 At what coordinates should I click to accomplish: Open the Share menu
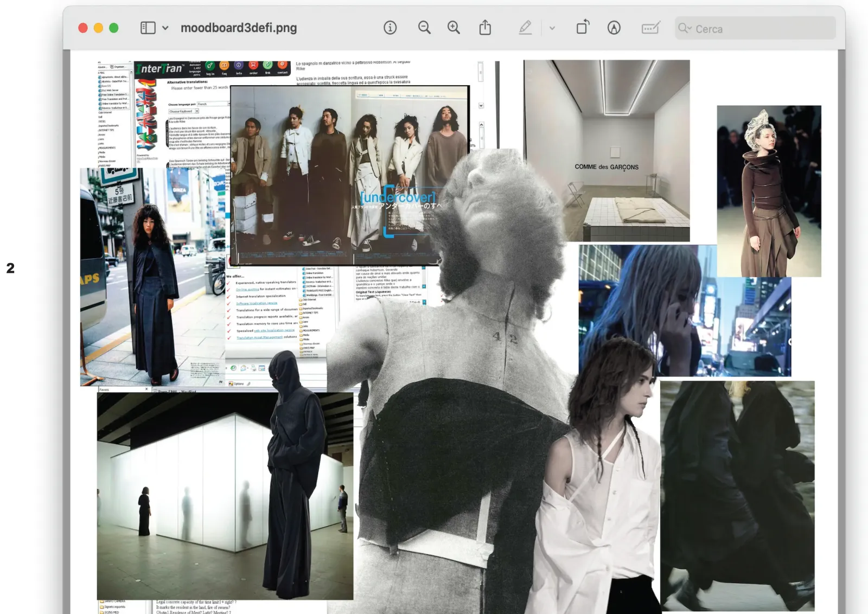coord(485,28)
